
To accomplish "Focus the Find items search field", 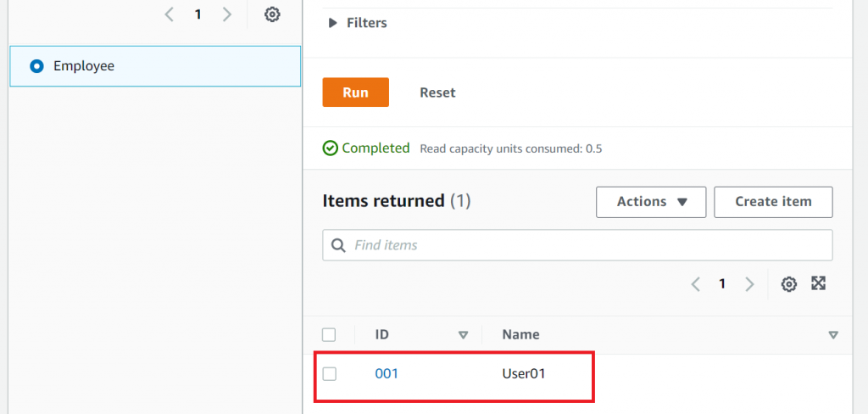I will pyautogui.click(x=585, y=245).
